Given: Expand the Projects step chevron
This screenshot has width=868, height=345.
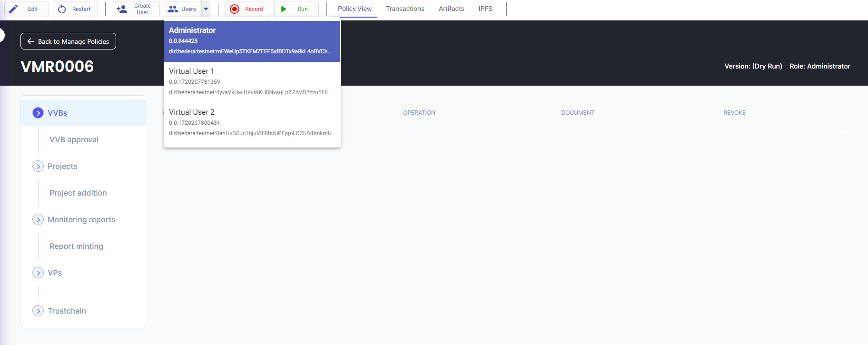Looking at the screenshot, I should tap(38, 166).
